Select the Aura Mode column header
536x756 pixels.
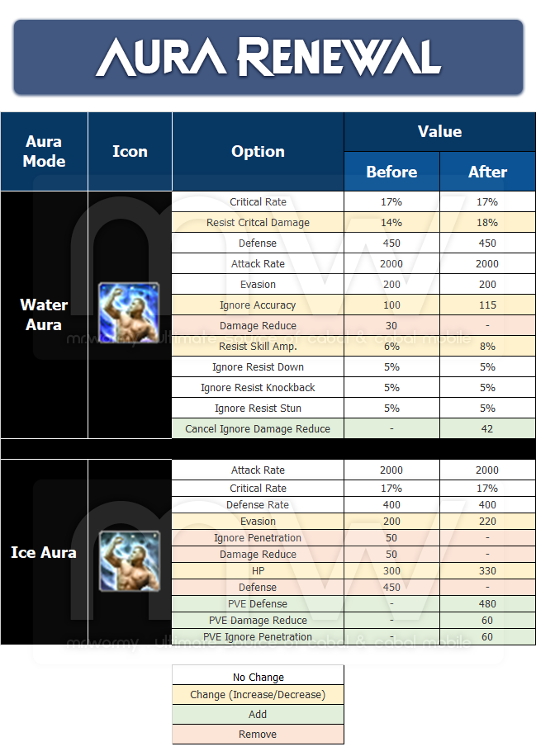pos(44,152)
